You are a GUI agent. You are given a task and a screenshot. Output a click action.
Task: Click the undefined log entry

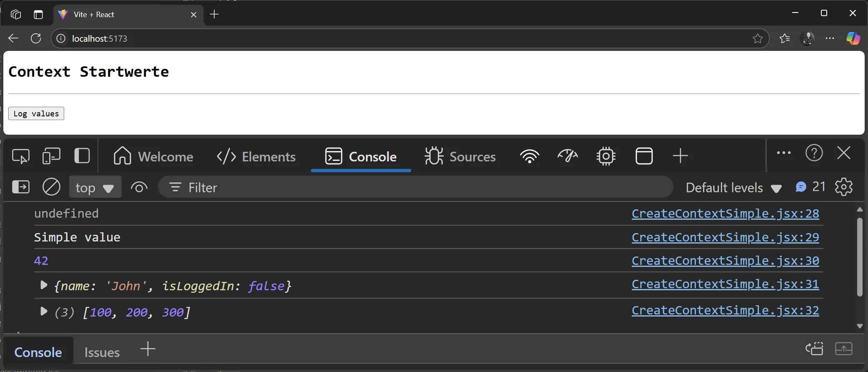[66, 214]
